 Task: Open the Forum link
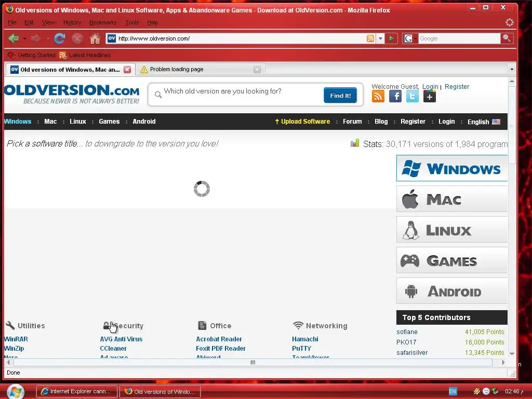tap(352, 122)
